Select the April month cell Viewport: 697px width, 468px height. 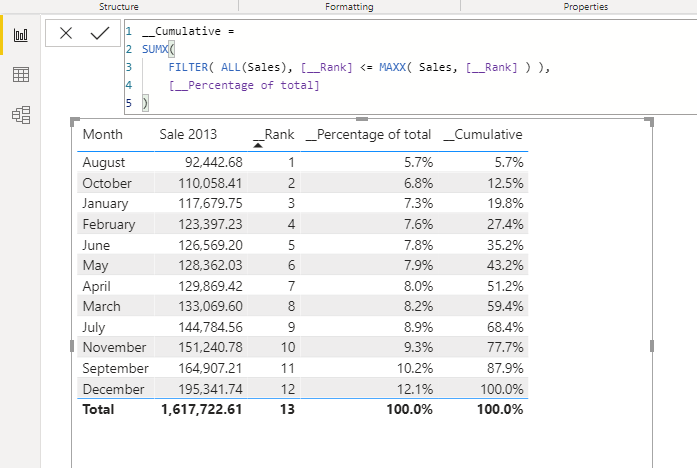pos(96,286)
